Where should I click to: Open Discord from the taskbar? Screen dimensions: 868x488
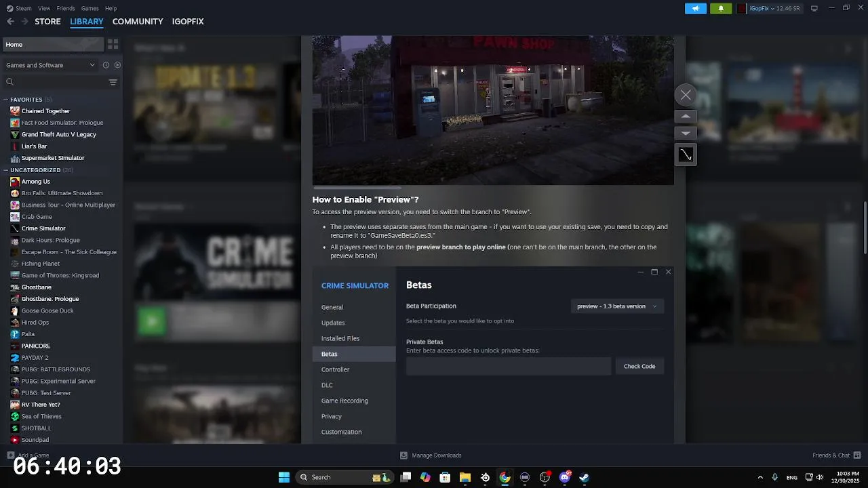[564, 477]
